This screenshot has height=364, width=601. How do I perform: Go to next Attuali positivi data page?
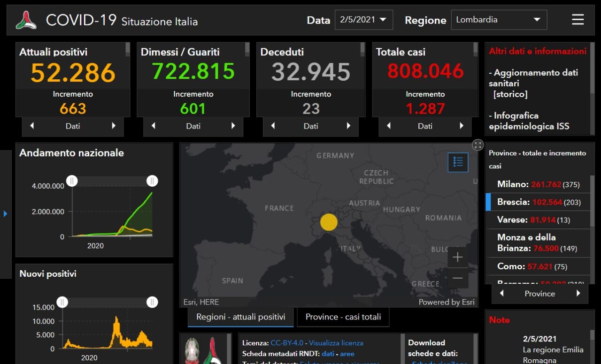click(114, 126)
